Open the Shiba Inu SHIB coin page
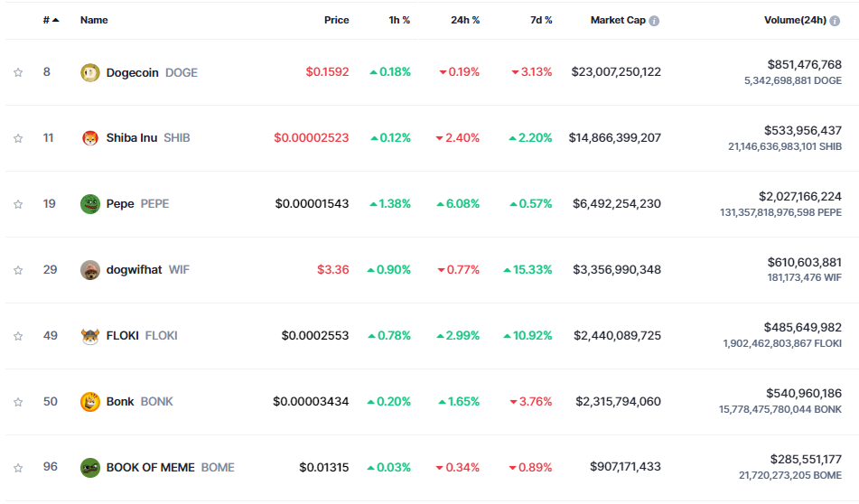The width and height of the screenshot is (859, 504). coord(132,138)
